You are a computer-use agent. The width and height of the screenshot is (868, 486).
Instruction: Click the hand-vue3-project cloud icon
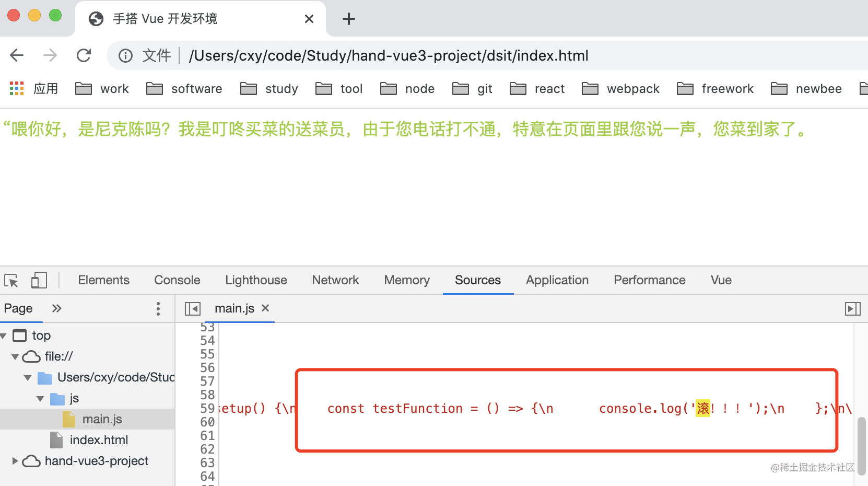[x=31, y=461]
